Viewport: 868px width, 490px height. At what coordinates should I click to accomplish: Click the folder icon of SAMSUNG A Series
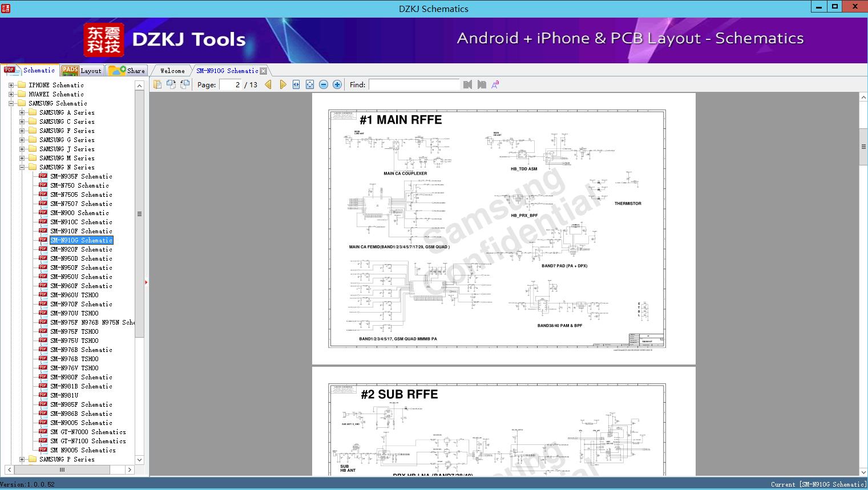click(33, 112)
